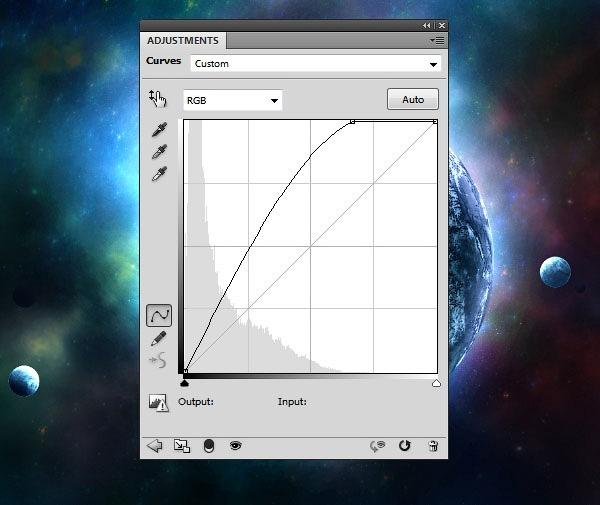Select the edit points curve tool
600x505 pixels.
pos(159,316)
